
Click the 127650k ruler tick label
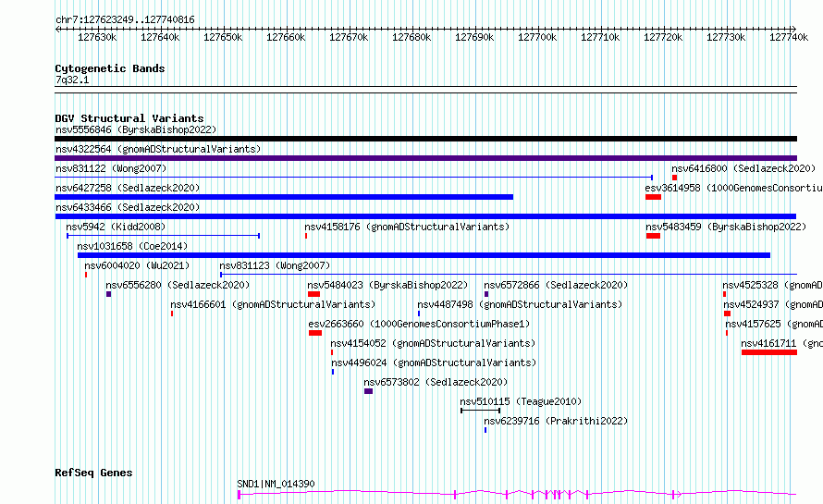pos(223,37)
